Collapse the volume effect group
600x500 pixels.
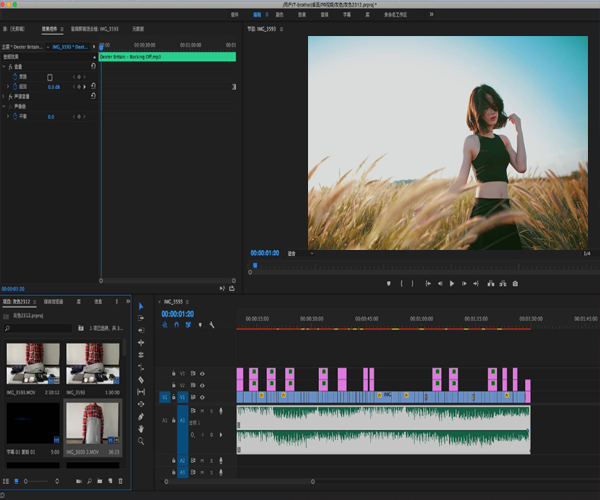point(4,67)
